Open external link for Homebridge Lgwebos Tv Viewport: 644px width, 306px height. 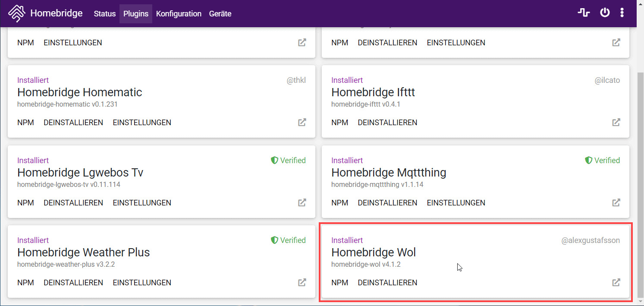coord(302,202)
